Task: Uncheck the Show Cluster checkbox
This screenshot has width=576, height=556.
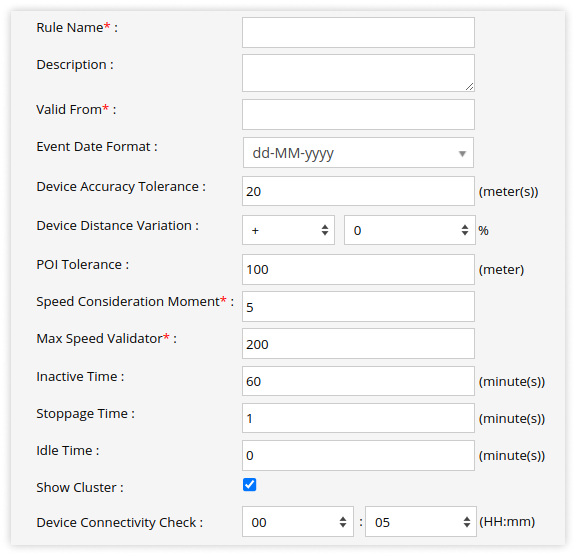Action: [249, 485]
